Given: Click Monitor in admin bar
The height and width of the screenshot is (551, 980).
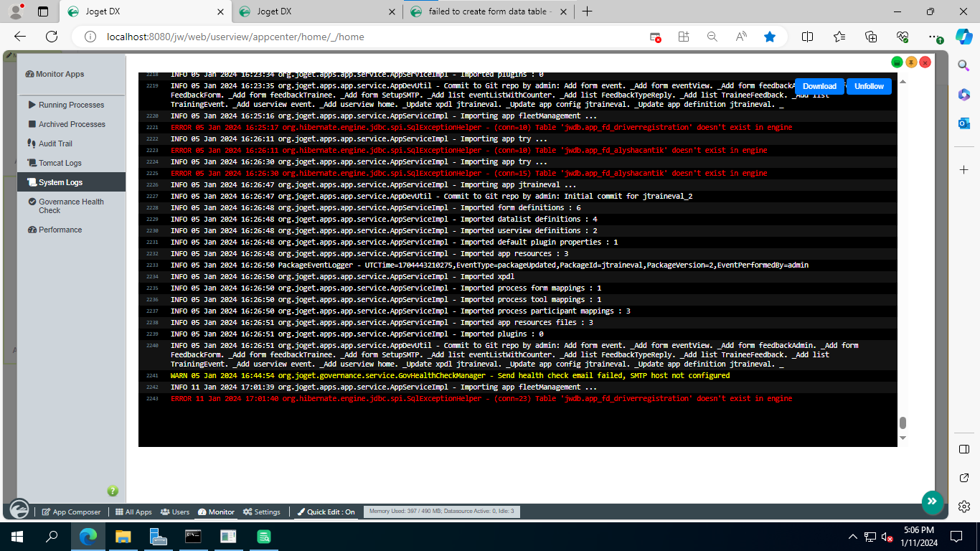Looking at the screenshot, I should 216,512.
